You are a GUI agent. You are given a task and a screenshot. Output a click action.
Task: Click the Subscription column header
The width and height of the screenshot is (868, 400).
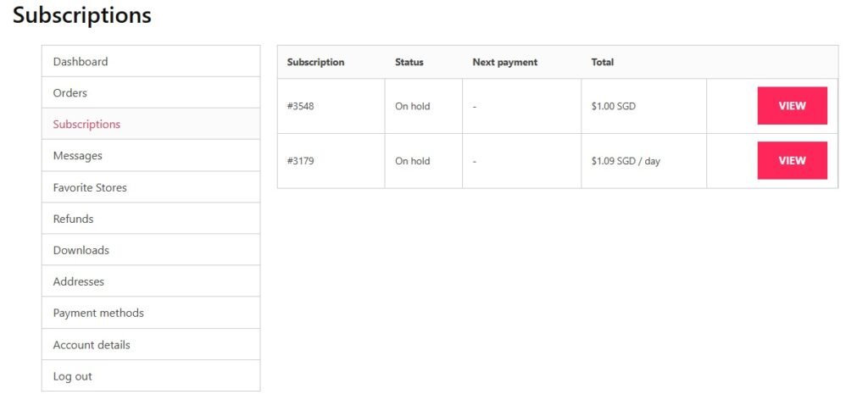[315, 62]
